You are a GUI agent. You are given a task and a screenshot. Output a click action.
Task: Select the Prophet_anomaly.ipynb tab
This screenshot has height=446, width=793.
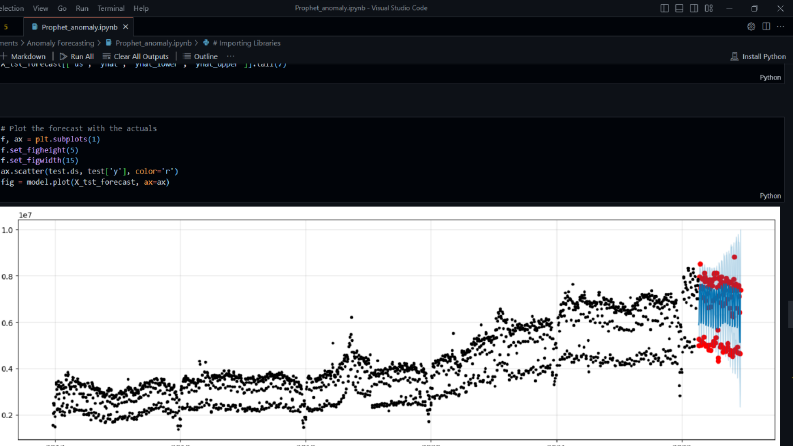coord(79,27)
